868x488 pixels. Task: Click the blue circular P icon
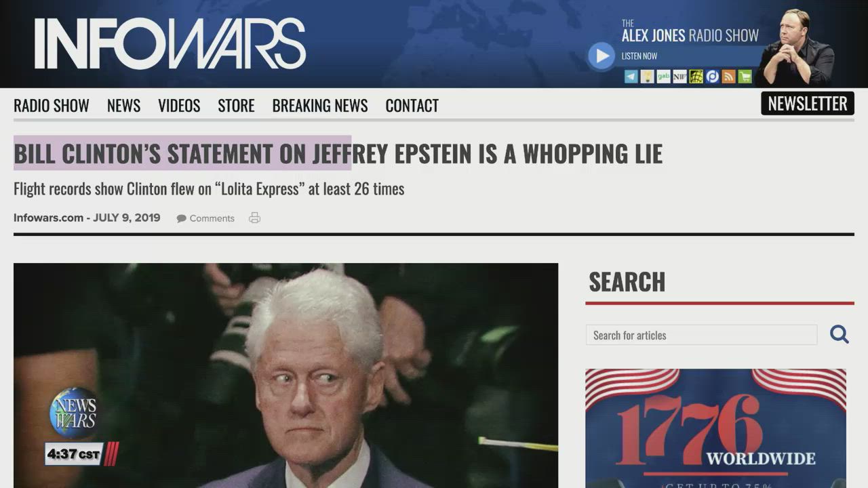pos(713,77)
